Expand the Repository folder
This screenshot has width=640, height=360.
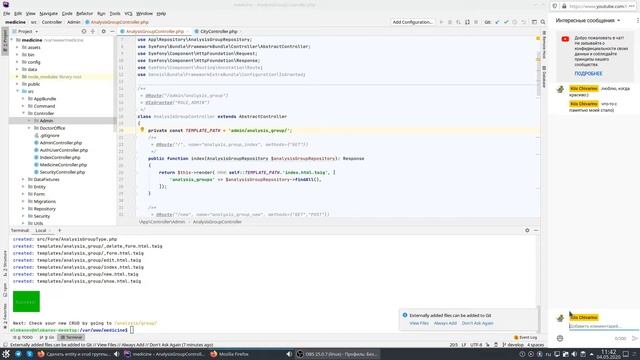coord(23,209)
